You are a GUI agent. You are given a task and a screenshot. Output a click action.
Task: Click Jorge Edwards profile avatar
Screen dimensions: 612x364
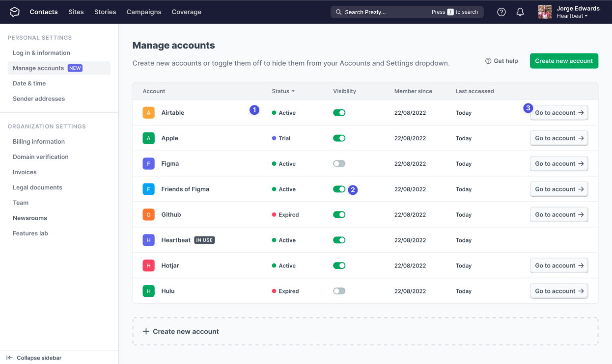coord(545,12)
